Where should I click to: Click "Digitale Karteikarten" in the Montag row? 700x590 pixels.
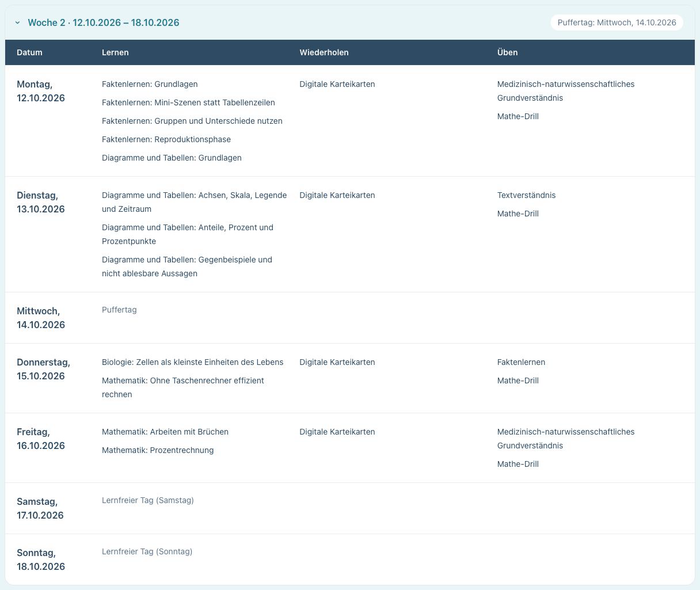[337, 84]
